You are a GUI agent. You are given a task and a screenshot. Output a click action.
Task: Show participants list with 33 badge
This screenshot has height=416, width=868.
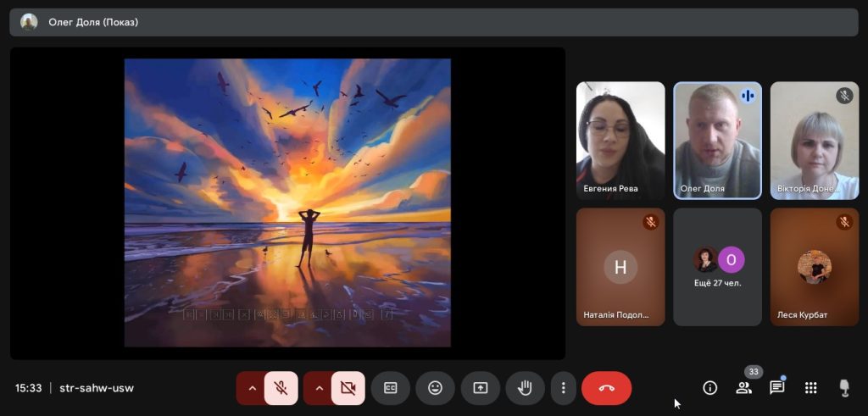pyautogui.click(x=743, y=388)
